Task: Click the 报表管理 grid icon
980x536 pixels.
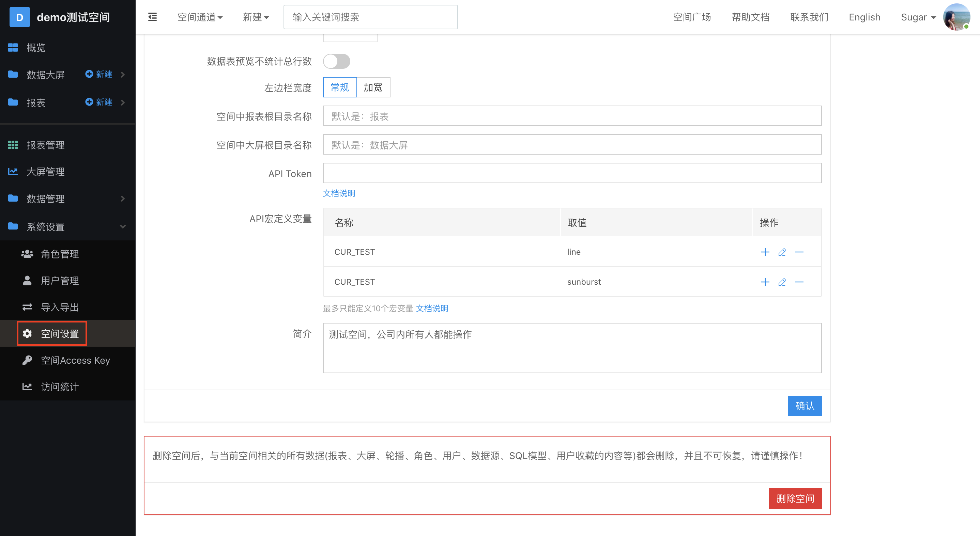Action: [13, 145]
